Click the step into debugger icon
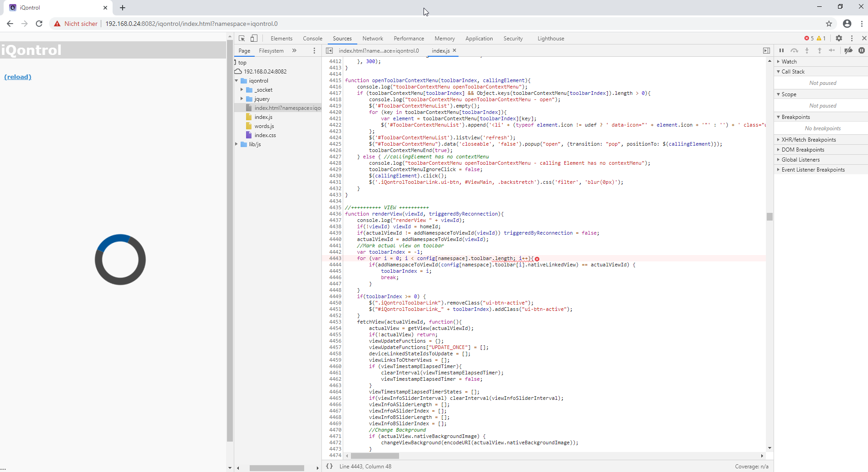The width and height of the screenshot is (868, 472). [807, 50]
